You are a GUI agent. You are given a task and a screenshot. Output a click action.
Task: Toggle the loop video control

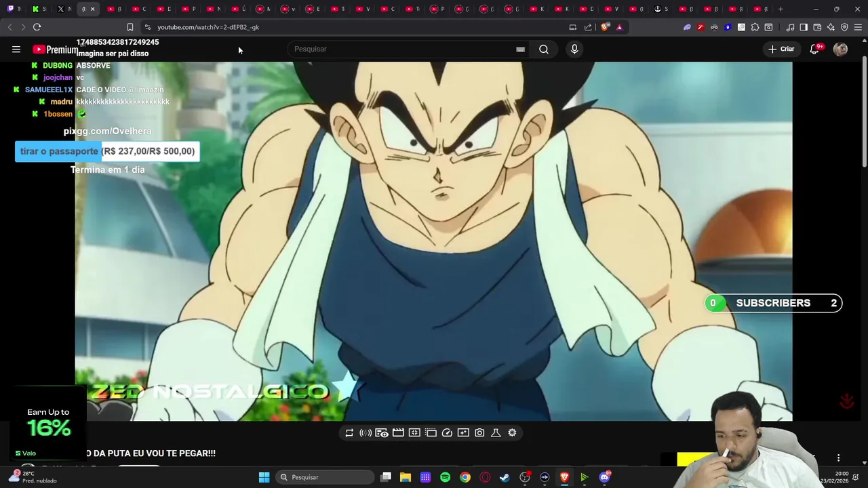point(349,432)
